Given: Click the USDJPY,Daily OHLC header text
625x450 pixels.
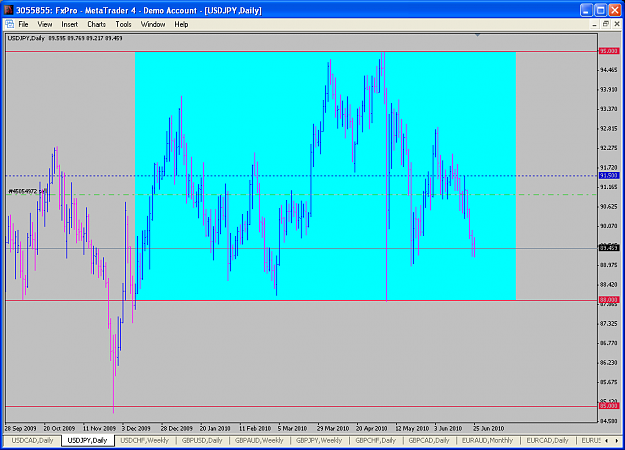Looking at the screenshot, I should point(65,38).
